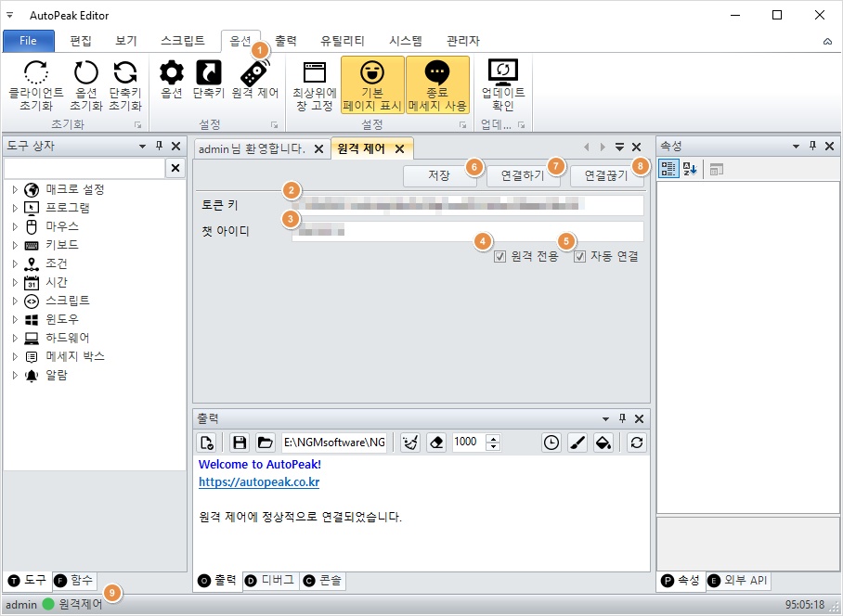Select the 메세지 박스 tree item
Viewport: 843px width, 616px height.
74,356
